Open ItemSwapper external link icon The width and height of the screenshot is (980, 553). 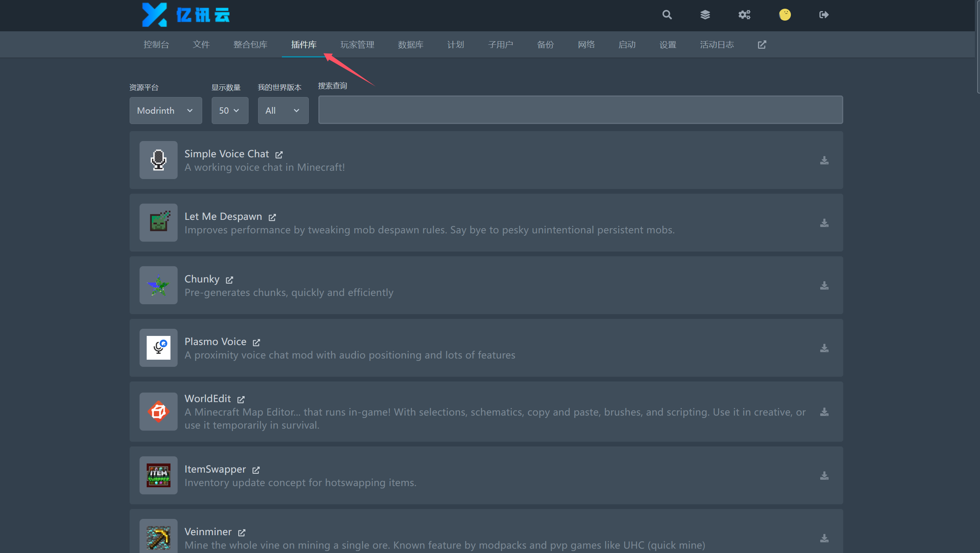(x=256, y=470)
